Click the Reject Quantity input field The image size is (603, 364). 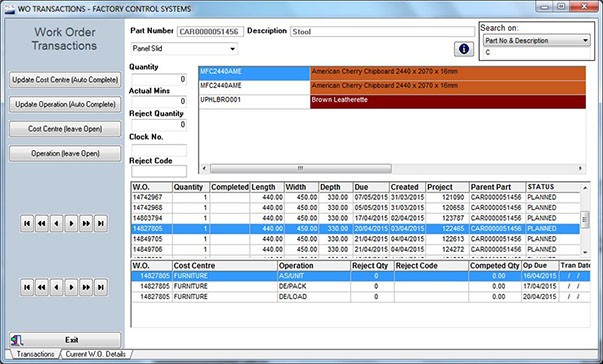(159, 125)
